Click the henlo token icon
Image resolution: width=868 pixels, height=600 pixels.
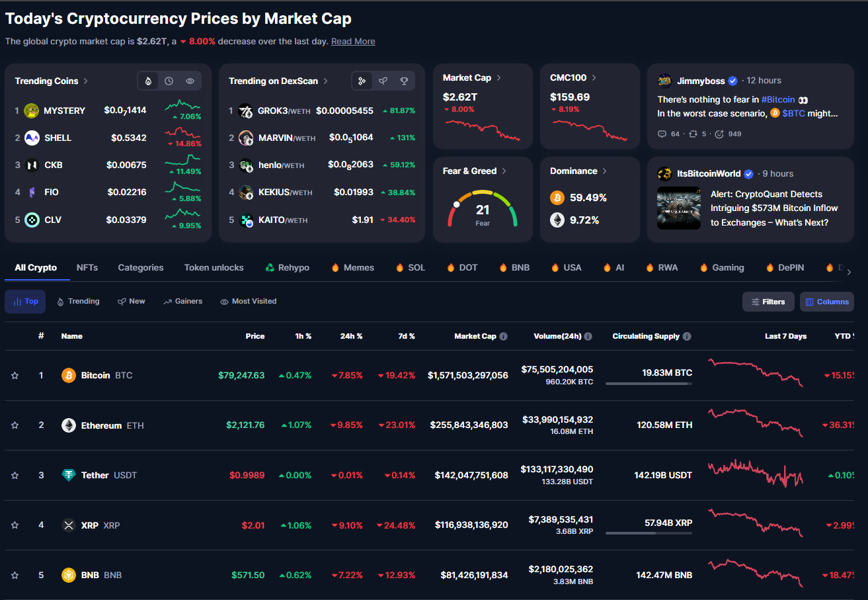(246, 165)
